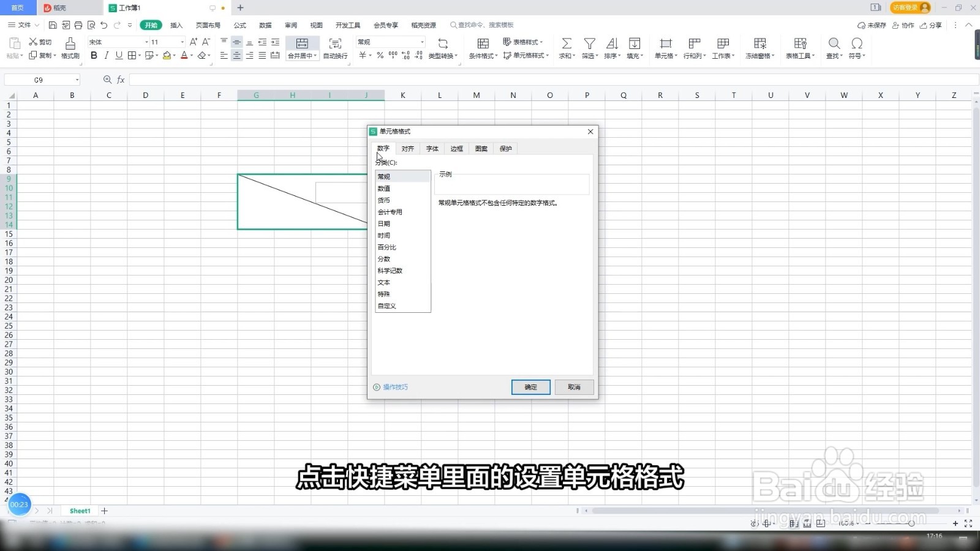Click the Filter (筛选) funnel icon
This screenshot has height=551, width=980.
pos(589,43)
